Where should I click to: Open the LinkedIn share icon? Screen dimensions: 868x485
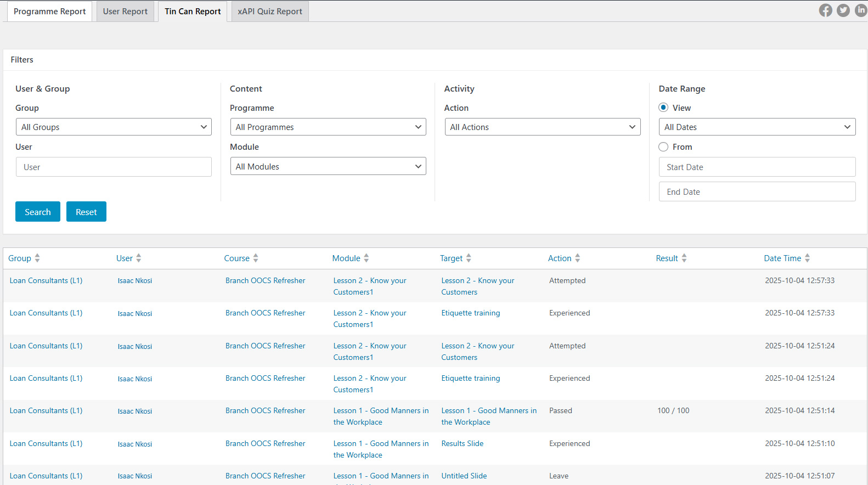pos(861,10)
